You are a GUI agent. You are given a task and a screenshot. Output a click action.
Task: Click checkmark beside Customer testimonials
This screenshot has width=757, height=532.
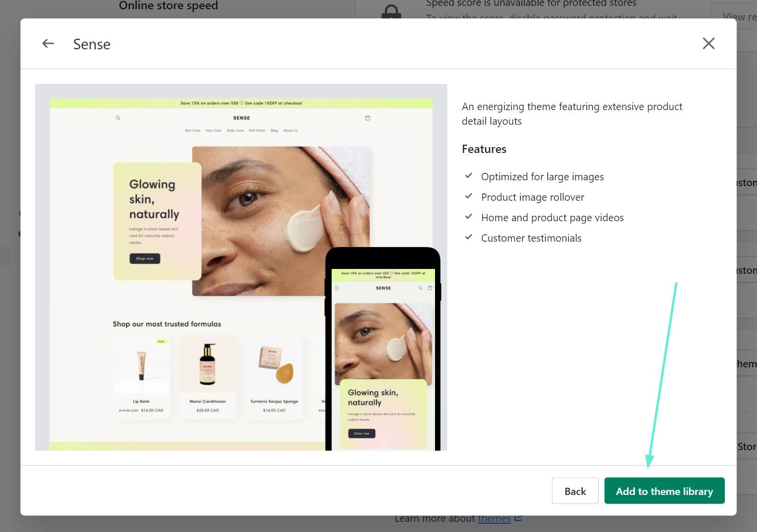469,237
